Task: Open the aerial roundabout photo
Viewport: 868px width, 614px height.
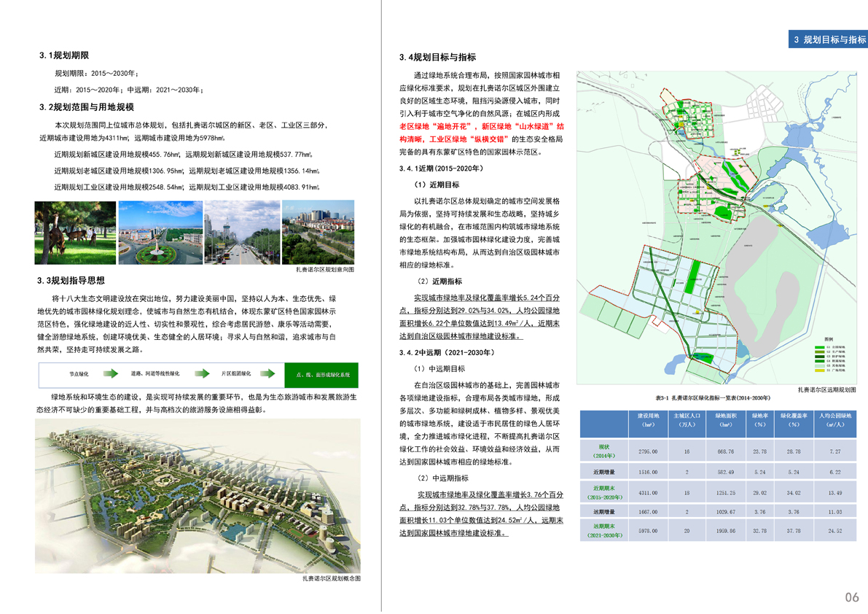Action: pyautogui.click(x=160, y=233)
